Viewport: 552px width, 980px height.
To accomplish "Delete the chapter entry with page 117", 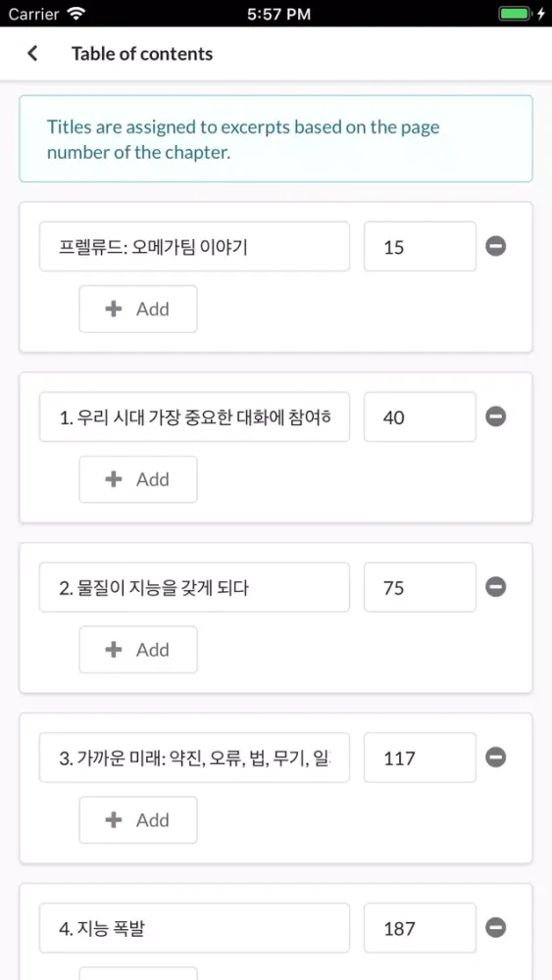I will (x=496, y=758).
